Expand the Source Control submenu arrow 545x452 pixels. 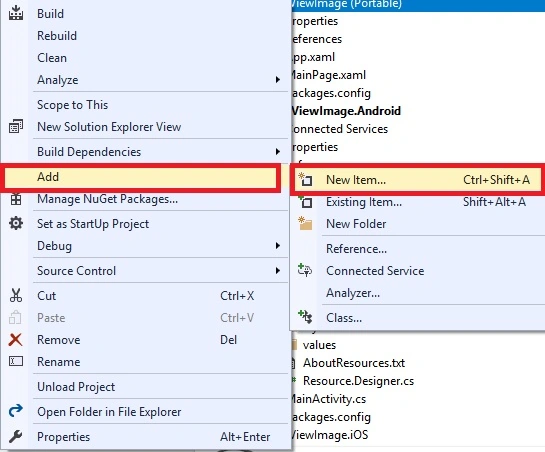277,271
